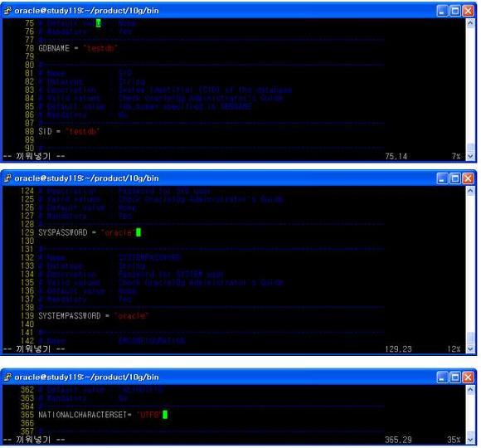Click SYSPASSWORD on line 129
The height and width of the screenshot is (448, 481).
(x=62, y=232)
